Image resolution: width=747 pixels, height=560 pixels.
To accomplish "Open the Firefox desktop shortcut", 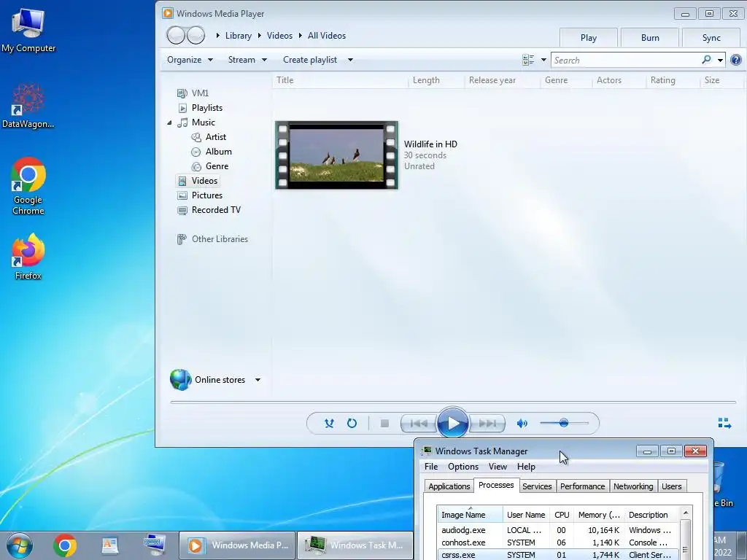I will [28, 257].
